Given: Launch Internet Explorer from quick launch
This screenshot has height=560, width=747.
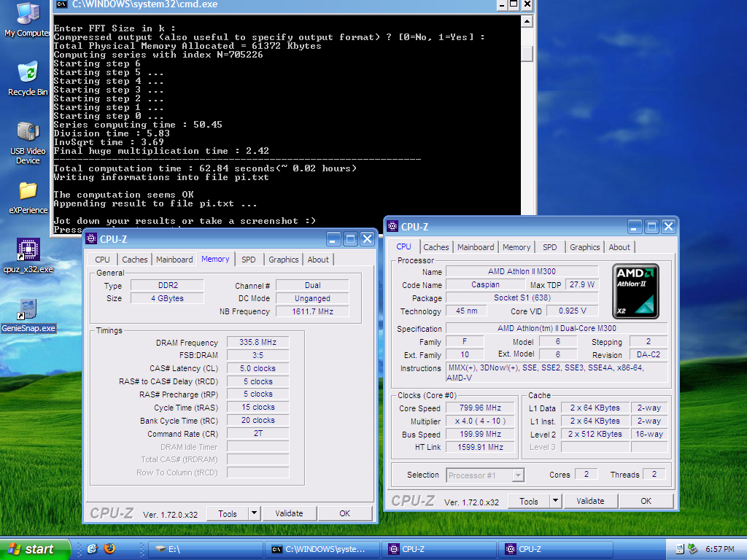Looking at the screenshot, I should [92, 548].
